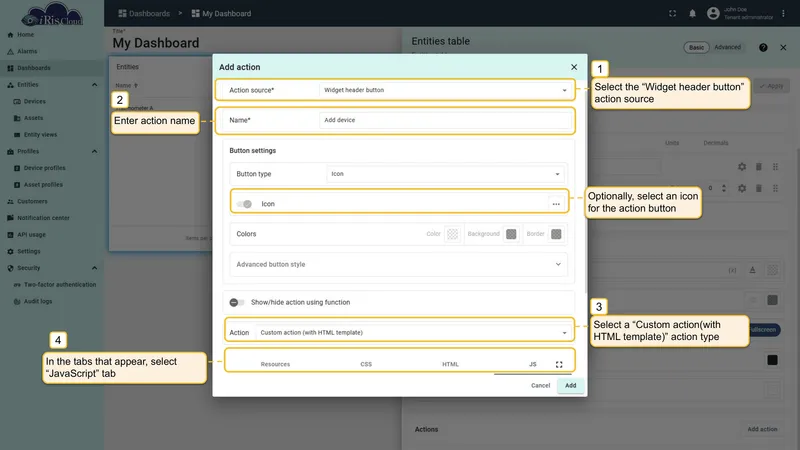Open Audit logs in sidebar
This screenshot has width=800, height=450.
(38, 302)
